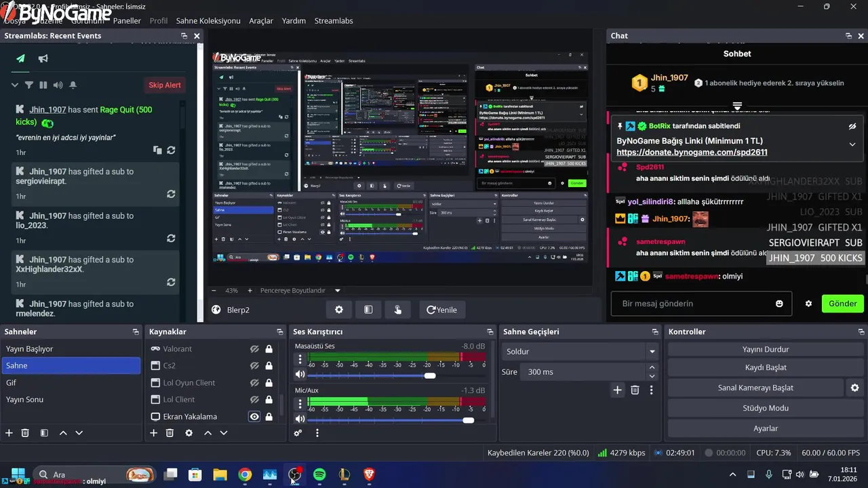Open Google Chrome from the taskbar
Image resolution: width=868 pixels, height=488 pixels.
pyautogui.click(x=245, y=475)
